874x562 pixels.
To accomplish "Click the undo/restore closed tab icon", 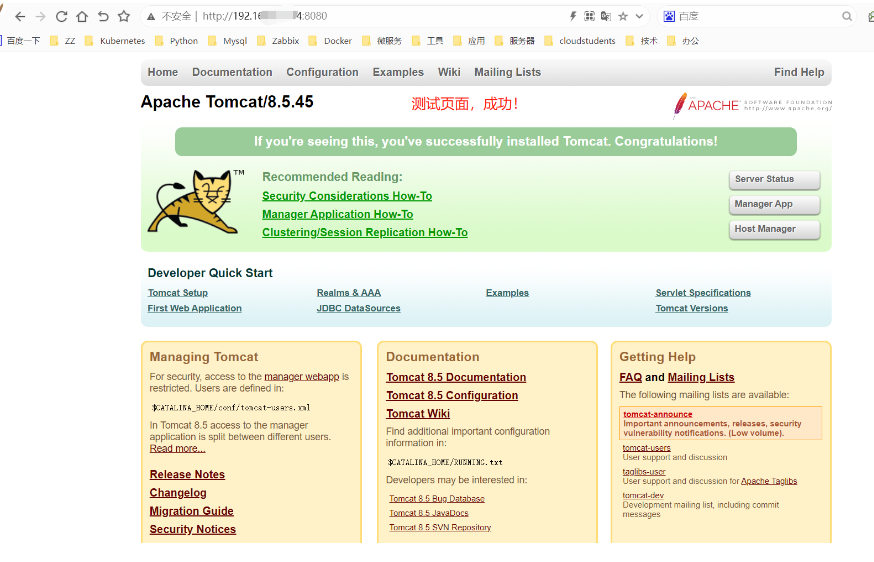I will click(103, 17).
